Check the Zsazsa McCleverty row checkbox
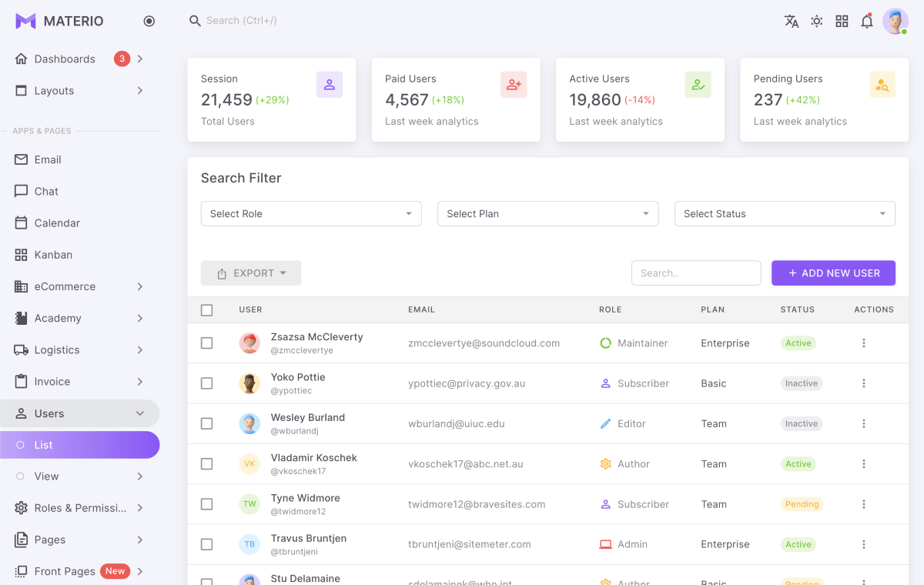The width and height of the screenshot is (924, 585). pos(206,343)
